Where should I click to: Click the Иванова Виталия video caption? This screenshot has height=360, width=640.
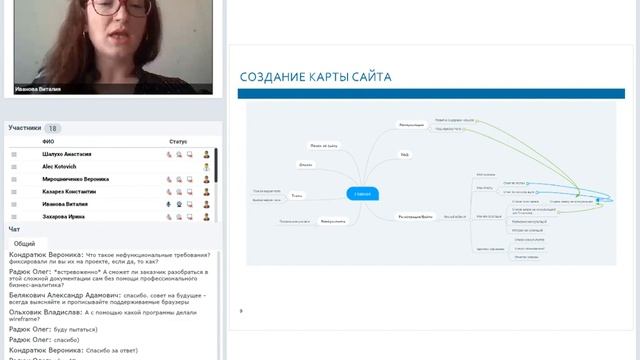(38, 89)
